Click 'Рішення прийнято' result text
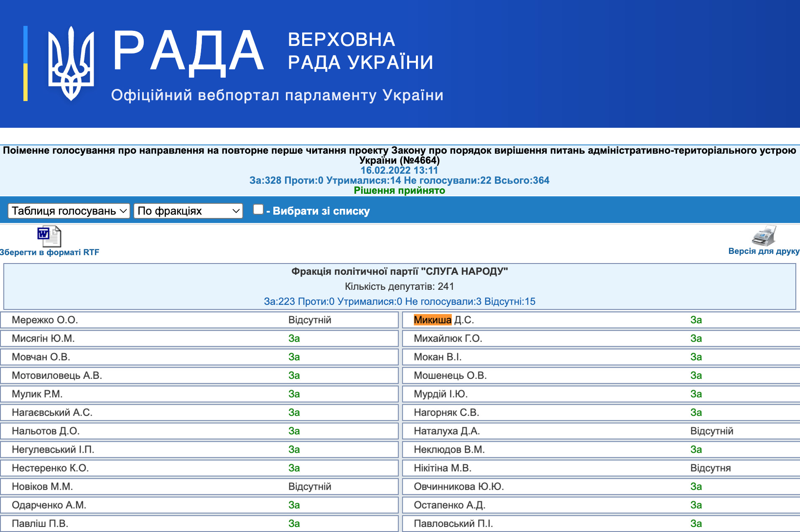Viewport: 800px width, 532px height. (399, 190)
